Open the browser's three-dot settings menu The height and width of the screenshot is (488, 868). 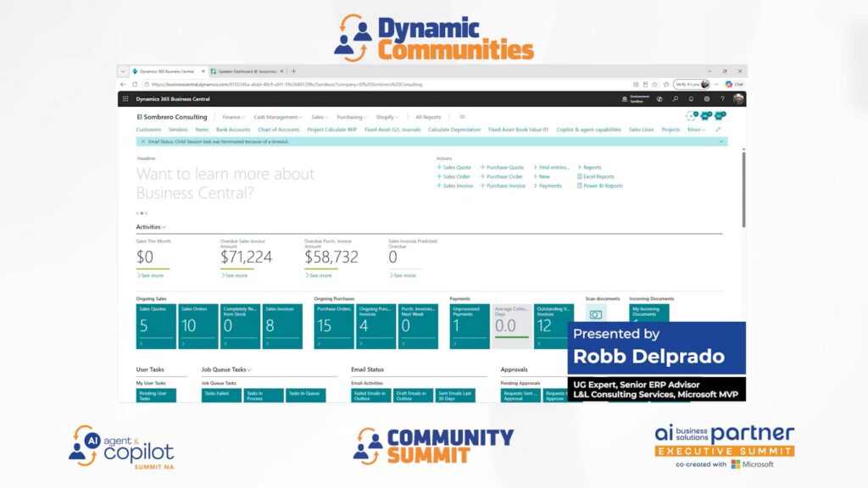tap(717, 85)
